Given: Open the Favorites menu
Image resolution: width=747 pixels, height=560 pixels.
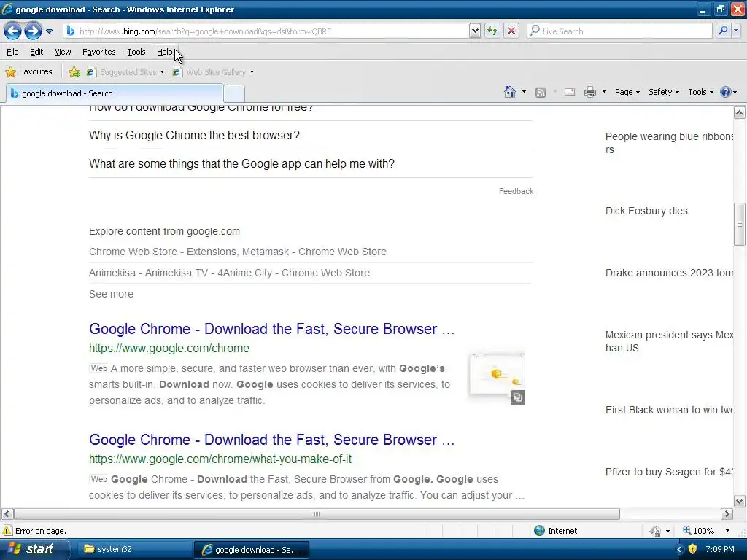Looking at the screenshot, I should [98, 52].
